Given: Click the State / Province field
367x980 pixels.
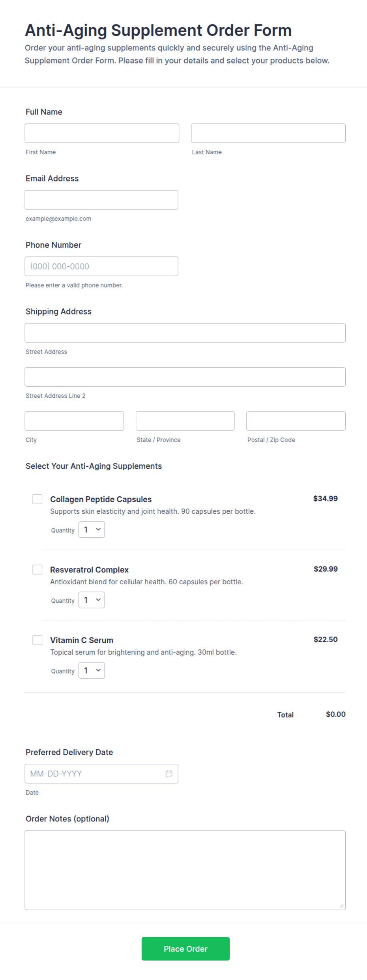Looking at the screenshot, I should coord(185,421).
